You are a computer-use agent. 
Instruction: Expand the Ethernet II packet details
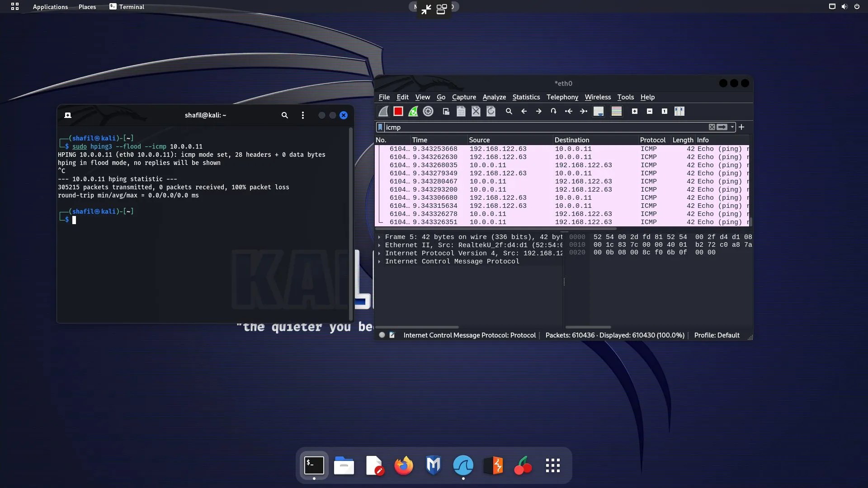point(380,245)
